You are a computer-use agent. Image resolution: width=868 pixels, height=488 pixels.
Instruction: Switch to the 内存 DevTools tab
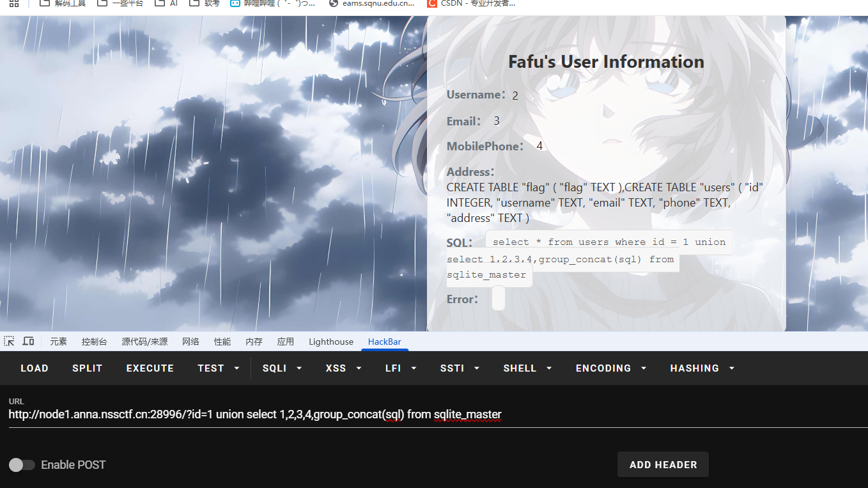click(254, 342)
